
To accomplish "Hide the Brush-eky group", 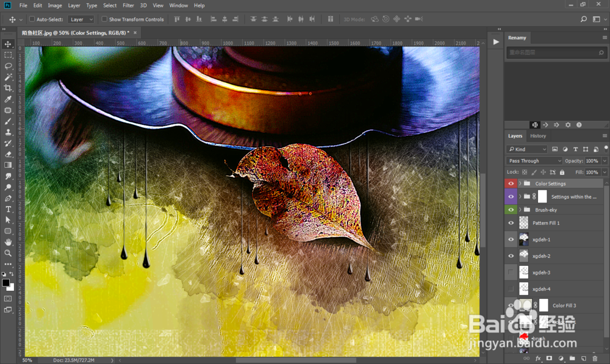I will click(x=511, y=210).
